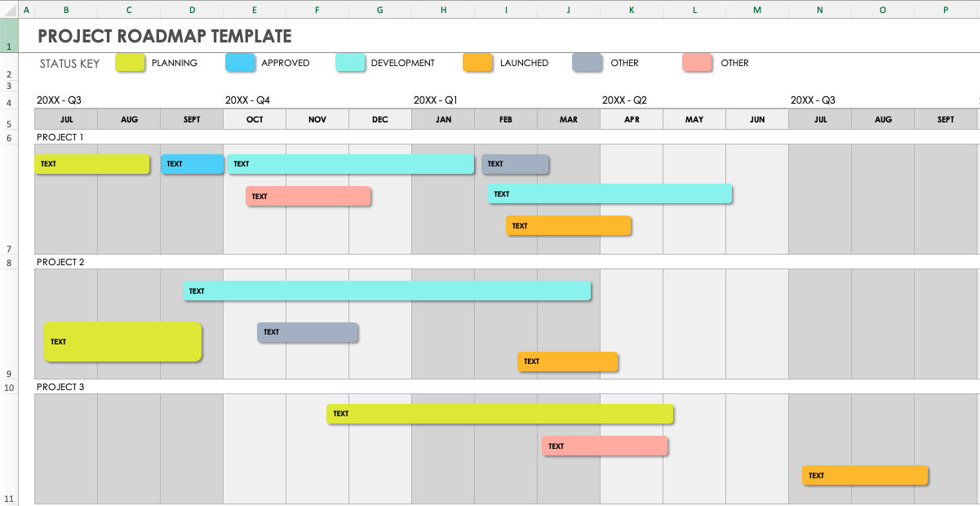Click the pink OTHER status key swatch
The height and width of the screenshot is (506, 980).
[696, 62]
